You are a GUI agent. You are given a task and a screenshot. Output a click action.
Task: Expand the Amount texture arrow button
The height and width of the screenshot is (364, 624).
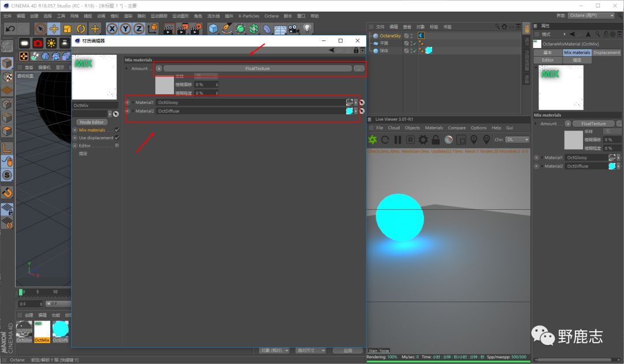pos(159,69)
